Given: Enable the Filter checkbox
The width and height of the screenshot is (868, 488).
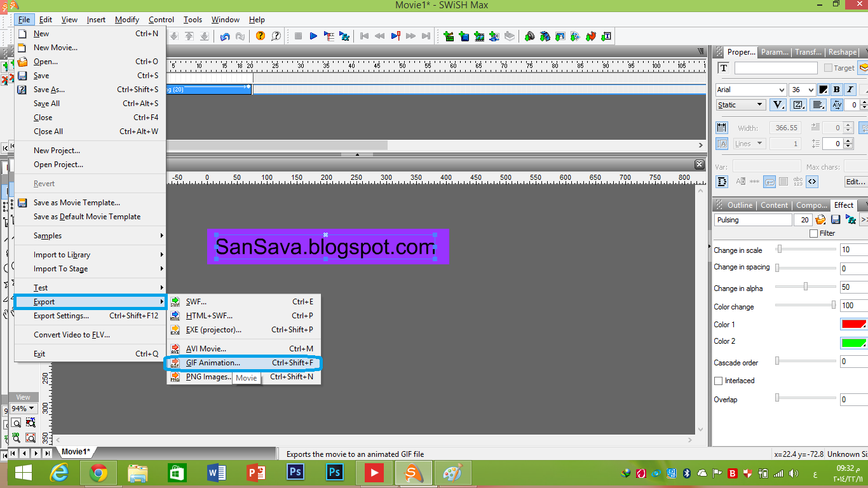Looking at the screenshot, I should (814, 233).
